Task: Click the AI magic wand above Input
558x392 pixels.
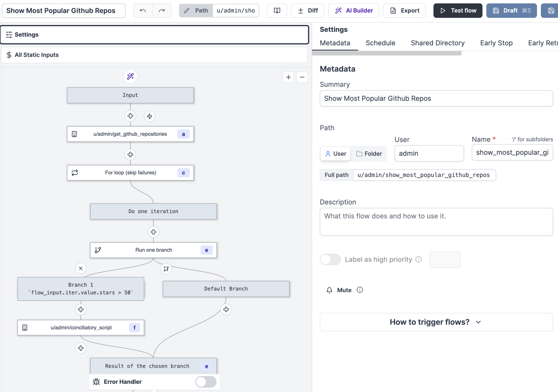Action: click(130, 76)
